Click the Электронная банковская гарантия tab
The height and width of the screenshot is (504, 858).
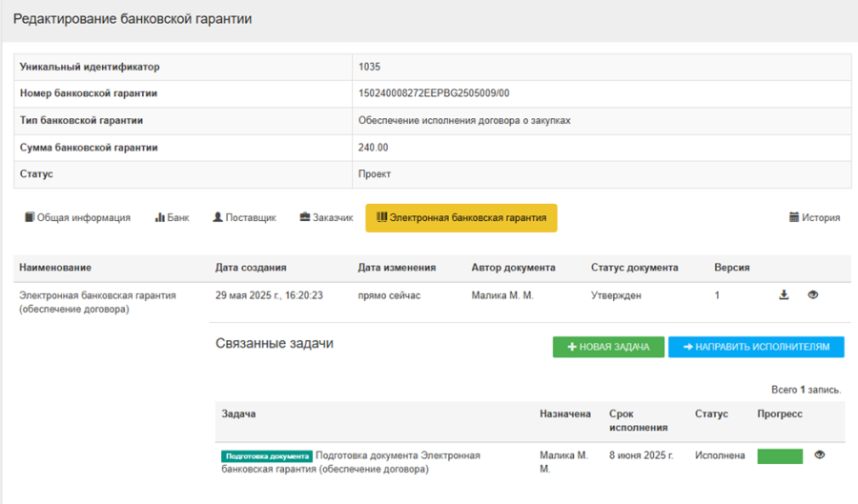point(461,217)
